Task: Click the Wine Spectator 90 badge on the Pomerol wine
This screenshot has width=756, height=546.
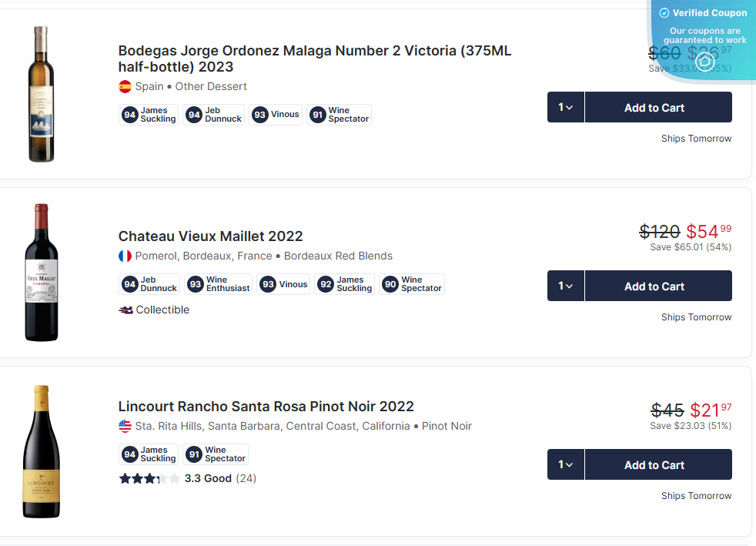Action: coord(412,284)
